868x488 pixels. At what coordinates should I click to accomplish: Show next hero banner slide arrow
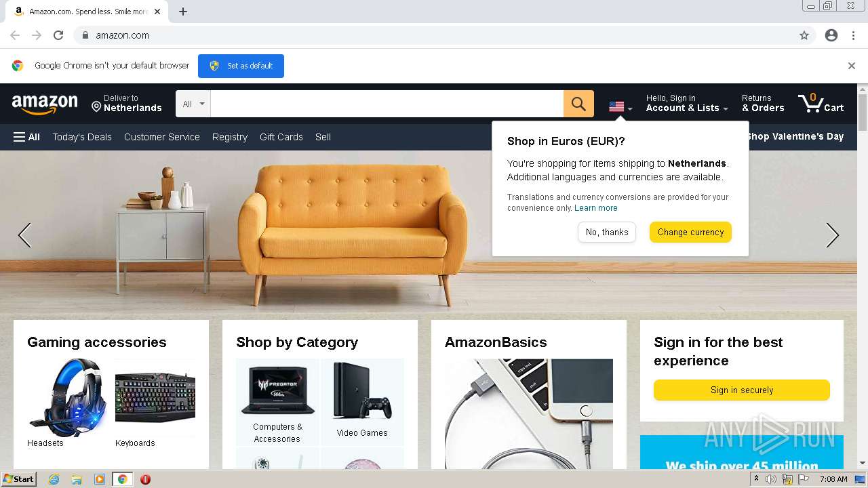pos(833,235)
